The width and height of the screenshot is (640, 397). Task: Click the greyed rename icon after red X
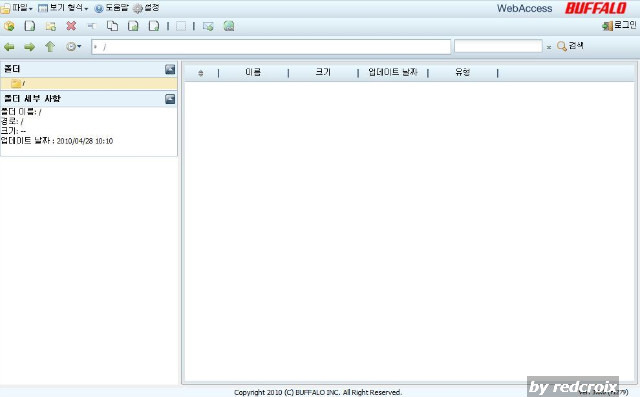[x=91, y=26]
